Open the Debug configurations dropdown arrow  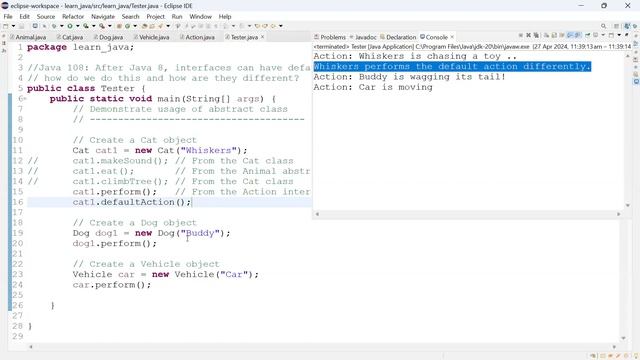click(62, 26)
